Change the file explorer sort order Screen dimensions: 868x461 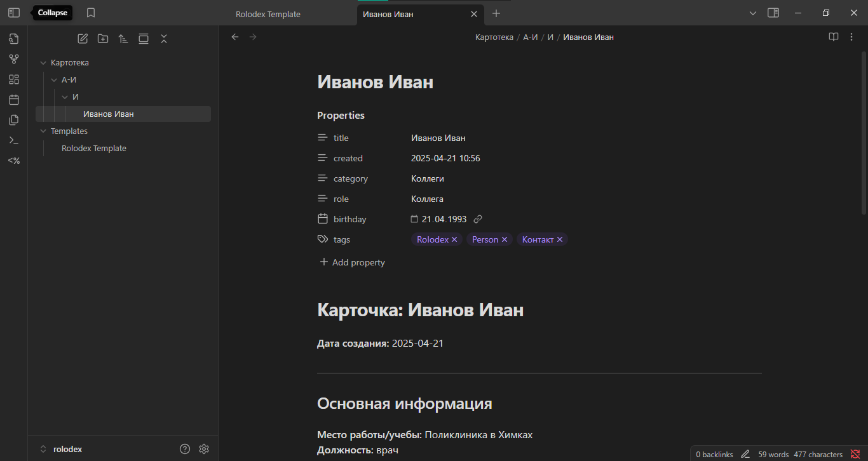pyautogui.click(x=123, y=39)
